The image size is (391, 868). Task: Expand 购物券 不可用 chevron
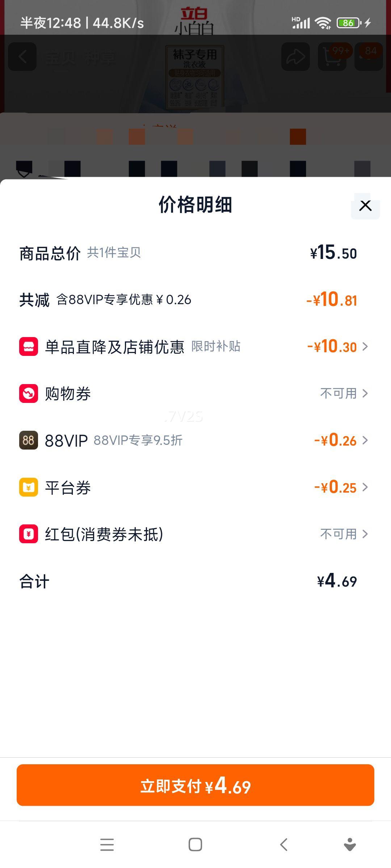click(x=365, y=393)
